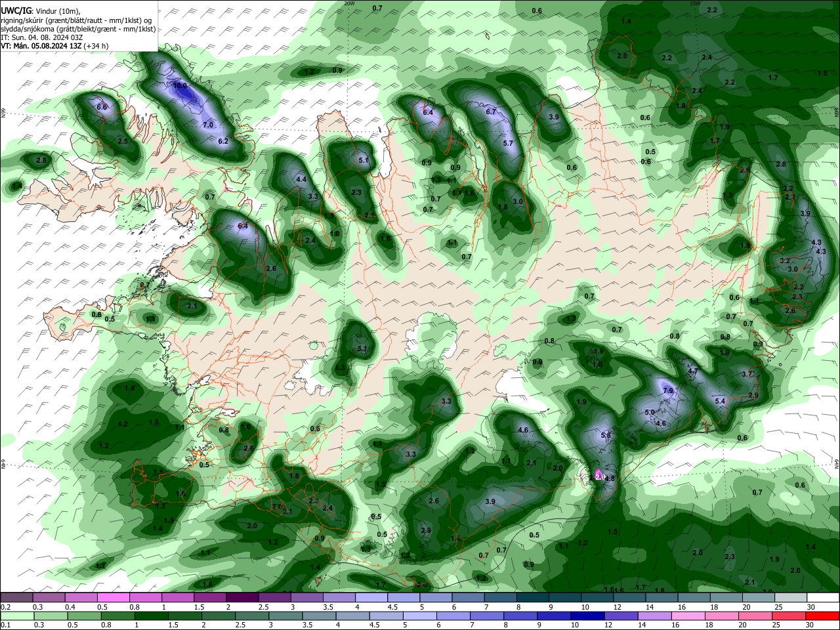
Task: Click the 5.7 precipitation value label
Action: click(x=507, y=143)
